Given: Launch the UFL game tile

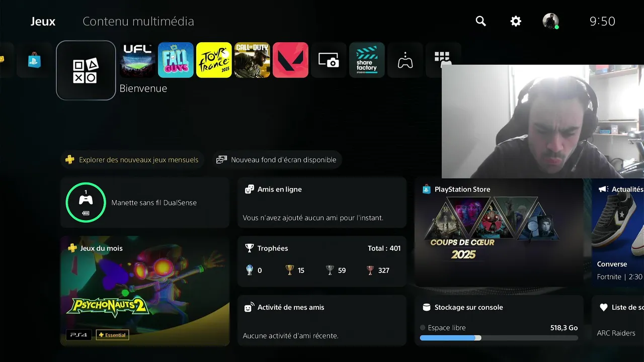Looking at the screenshot, I should click(137, 60).
